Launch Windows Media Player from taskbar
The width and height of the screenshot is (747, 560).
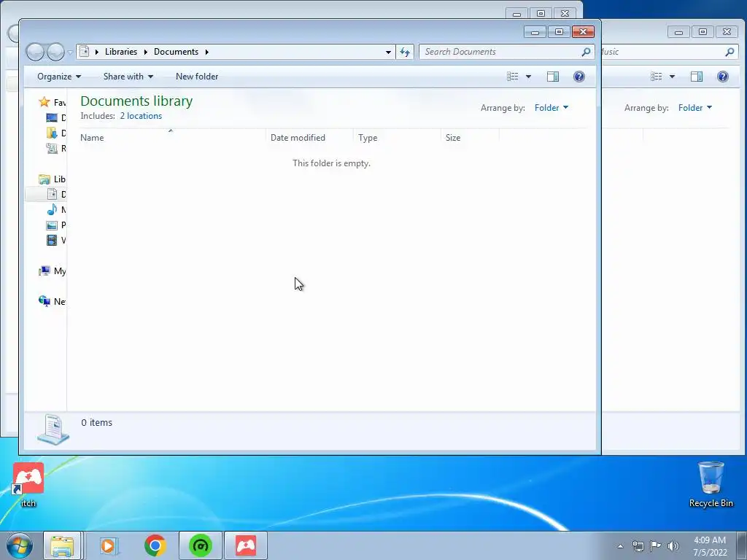tap(109, 545)
